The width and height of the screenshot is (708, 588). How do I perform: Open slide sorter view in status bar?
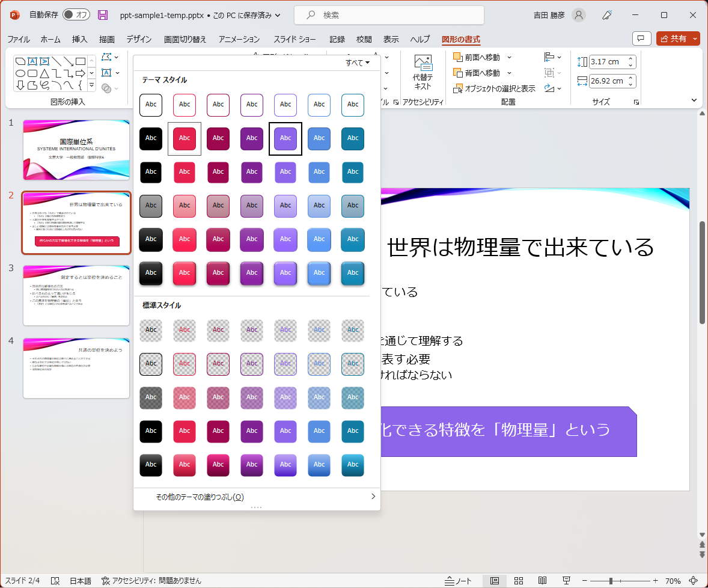coord(519,581)
